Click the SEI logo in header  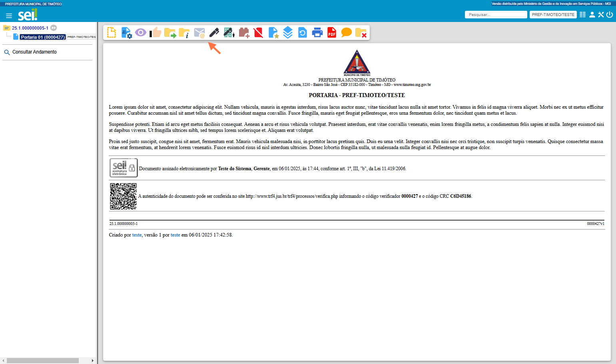pos(28,15)
